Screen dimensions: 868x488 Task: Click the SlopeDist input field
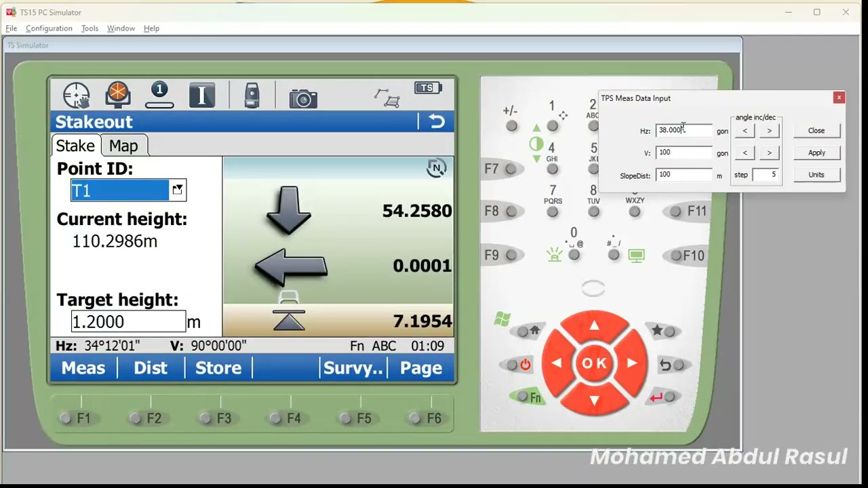pos(684,175)
